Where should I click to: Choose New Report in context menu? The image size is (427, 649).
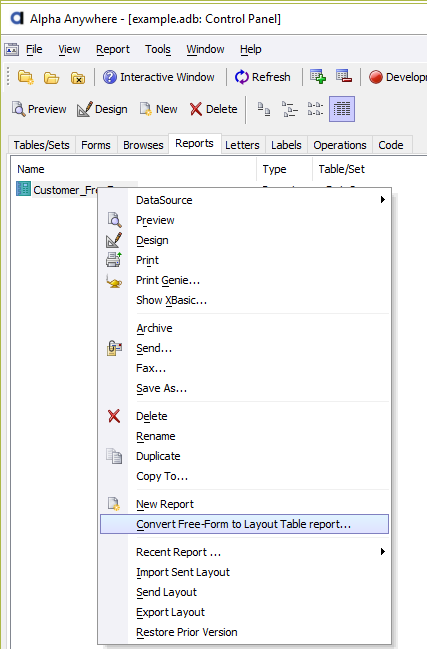pos(244,505)
